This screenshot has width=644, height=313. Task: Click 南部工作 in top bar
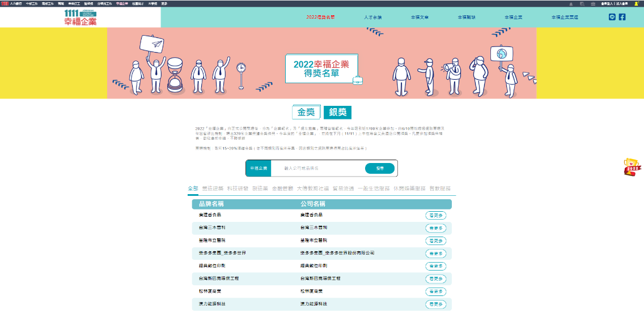[x=48, y=4]
